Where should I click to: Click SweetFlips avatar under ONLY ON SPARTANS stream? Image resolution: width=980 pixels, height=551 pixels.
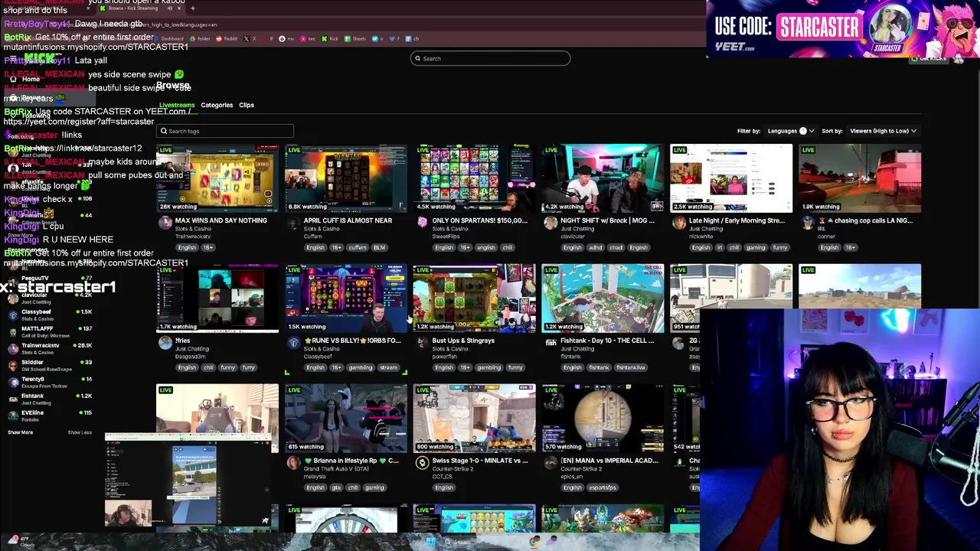tap(422, 223)
